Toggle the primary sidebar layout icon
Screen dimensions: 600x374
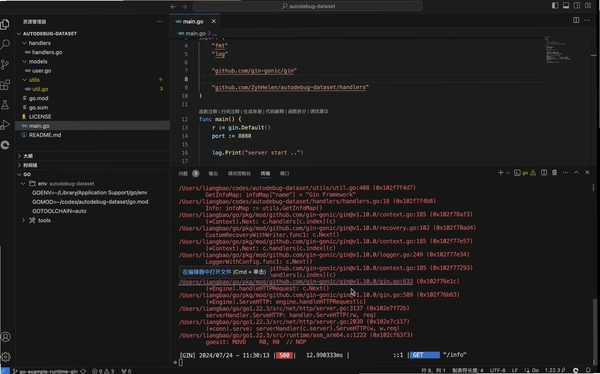coord(555,5)
